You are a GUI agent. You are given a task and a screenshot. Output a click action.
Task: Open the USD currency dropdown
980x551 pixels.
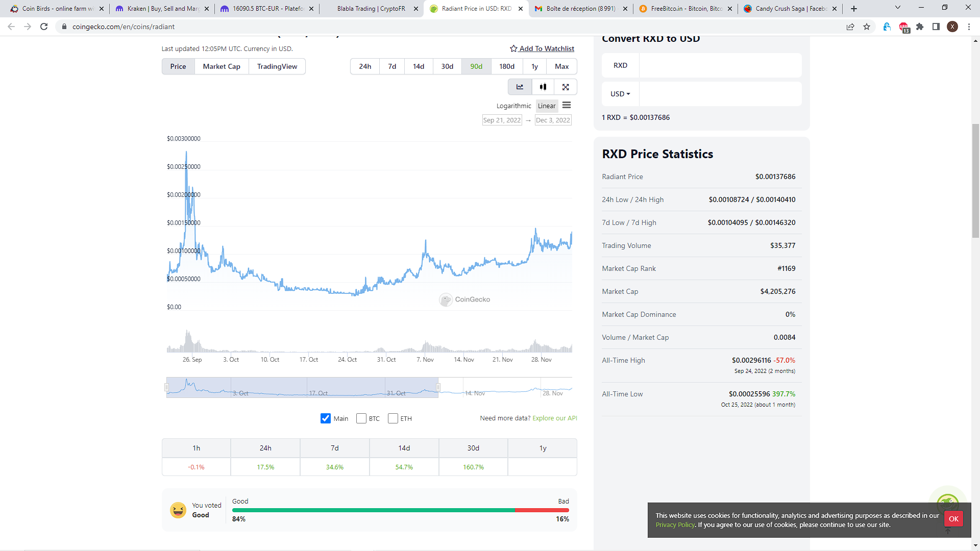[x=620, y=94]
